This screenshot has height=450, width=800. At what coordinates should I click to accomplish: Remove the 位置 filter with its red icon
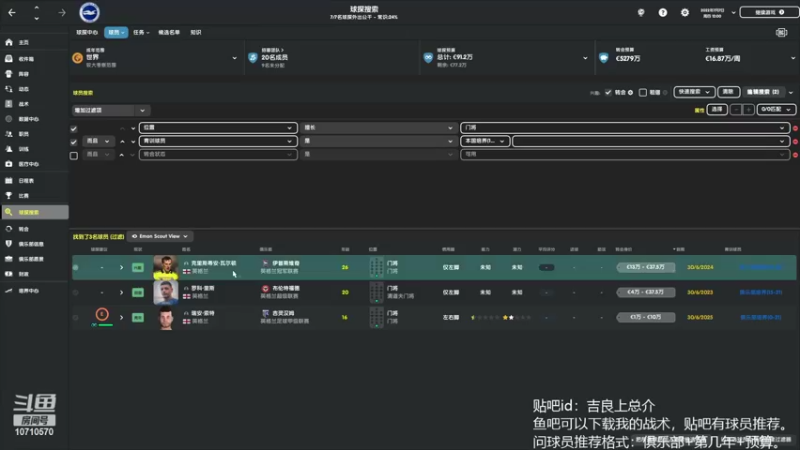pos(795,128)
